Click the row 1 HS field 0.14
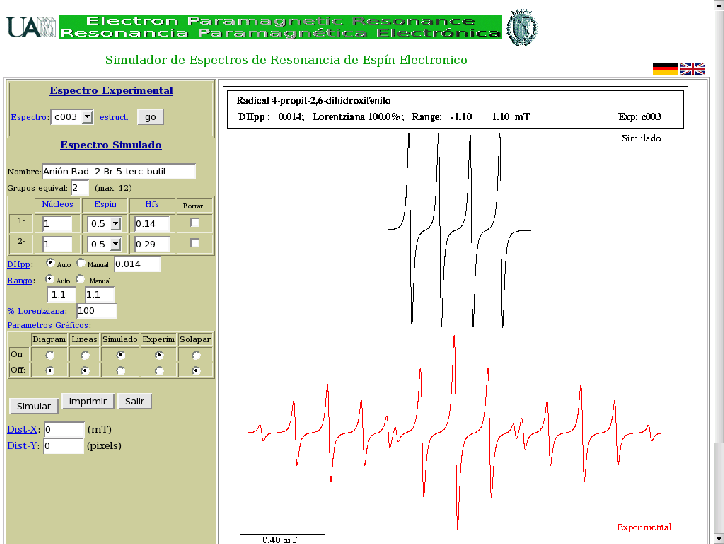This screenshot has height=544, width=724. click(152, 224)
